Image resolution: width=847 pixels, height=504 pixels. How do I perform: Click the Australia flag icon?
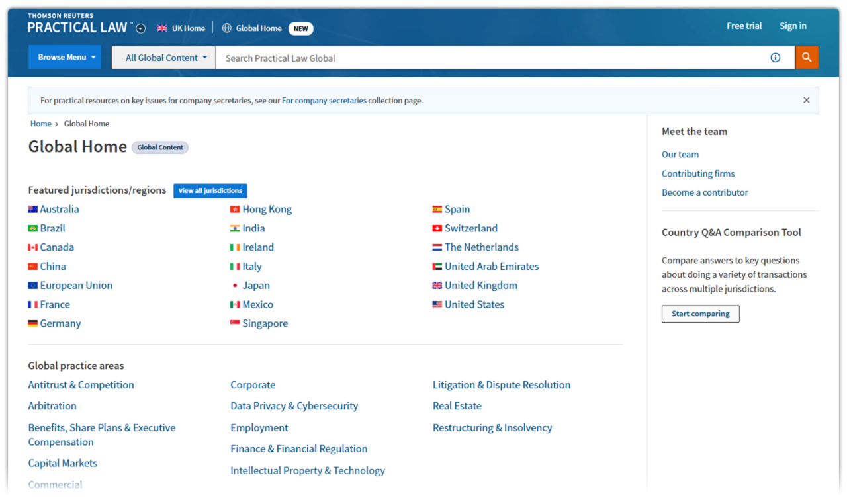pyautogui.click(x=32, y=210)
